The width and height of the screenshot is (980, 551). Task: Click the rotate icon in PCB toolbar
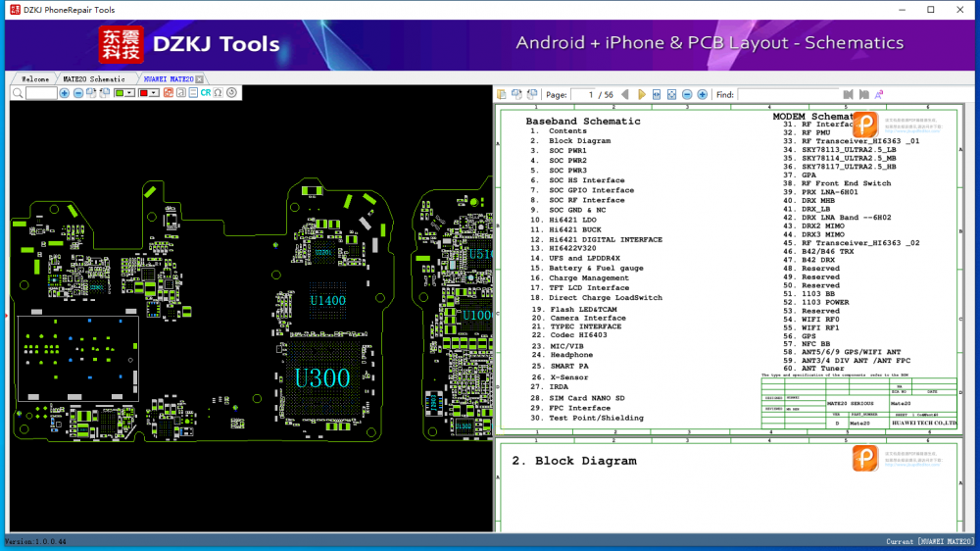pyautogui.click(x=232, y=93)
